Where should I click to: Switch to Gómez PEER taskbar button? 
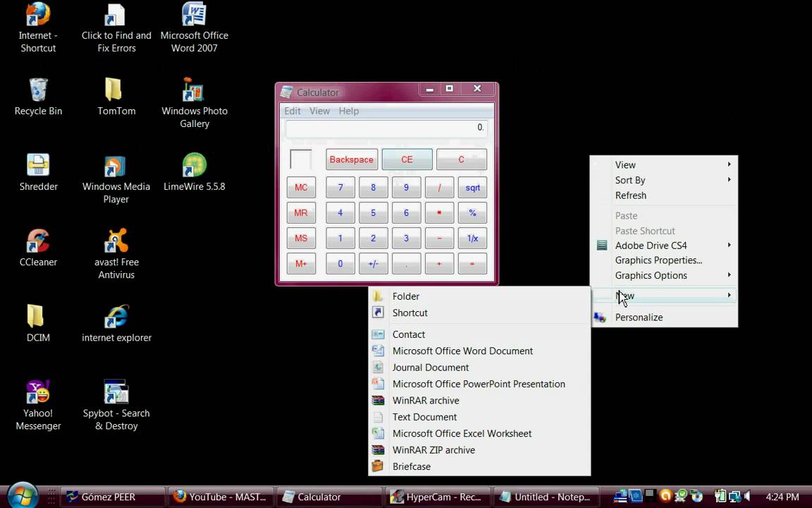click(x=113, y=497)
